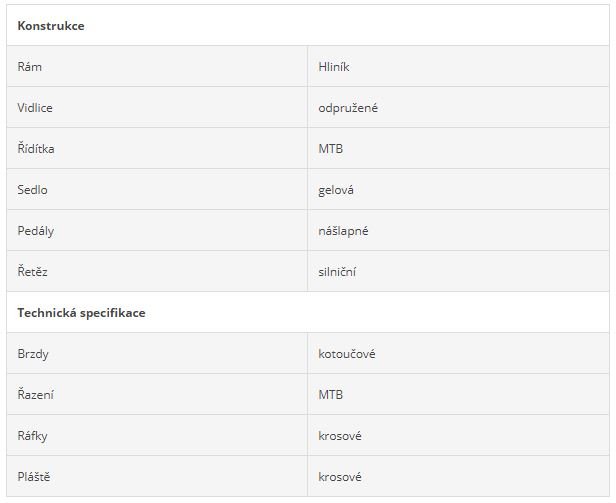Click the odpružené value
This screenshot has height=503, width=616.
348,108
